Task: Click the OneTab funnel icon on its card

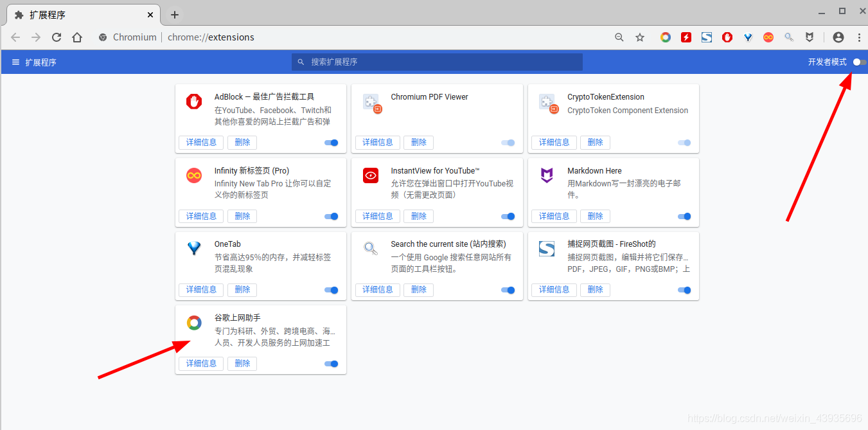Action: [194, 249]
